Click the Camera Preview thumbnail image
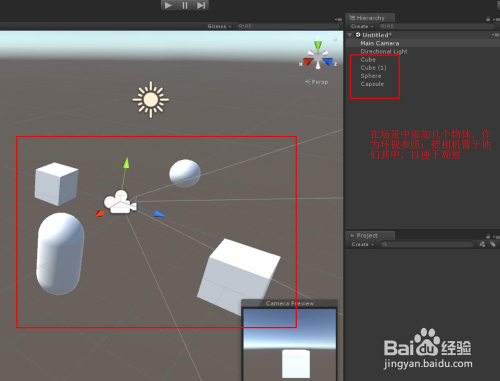The width and height of the screenshot is (500, 381). pos(289,344)
